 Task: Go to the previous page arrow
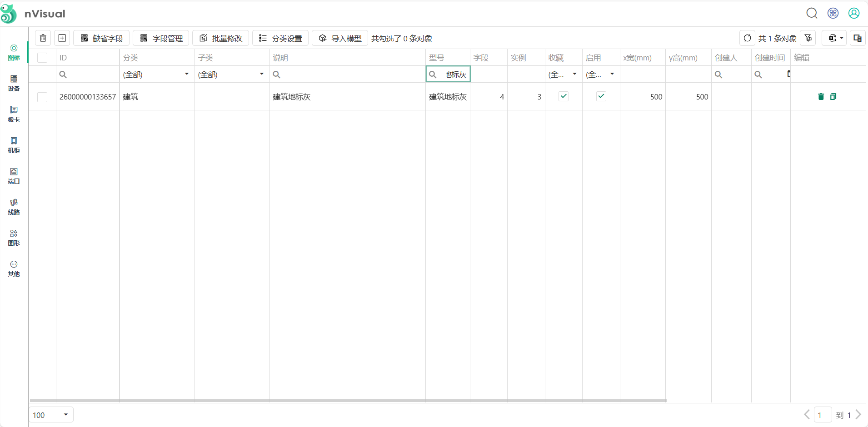point(807,414)
